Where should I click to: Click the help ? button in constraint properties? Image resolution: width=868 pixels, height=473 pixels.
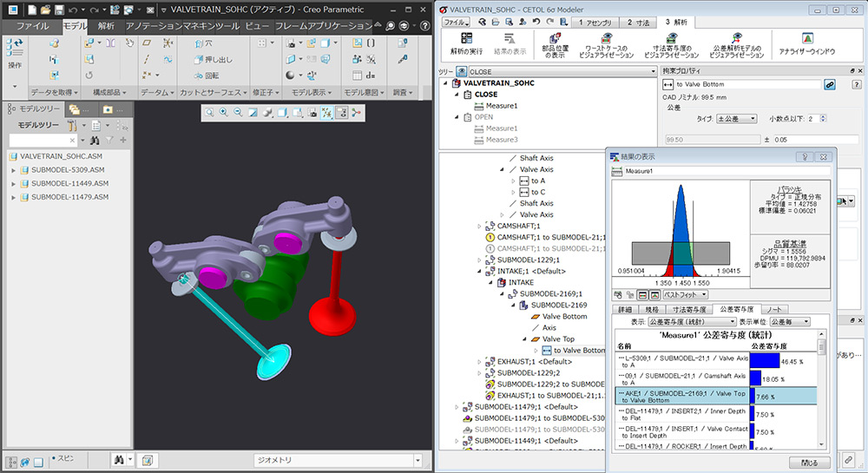coord(857,85)
